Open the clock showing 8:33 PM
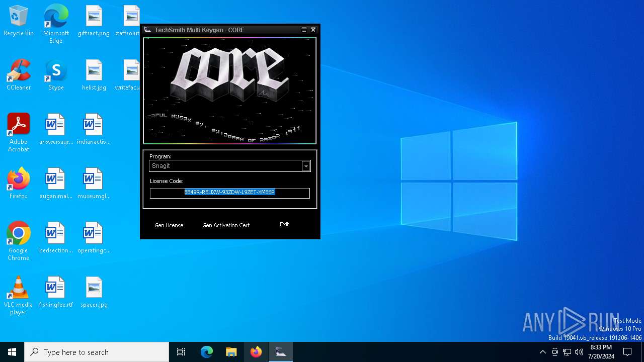 coord(601,352)
